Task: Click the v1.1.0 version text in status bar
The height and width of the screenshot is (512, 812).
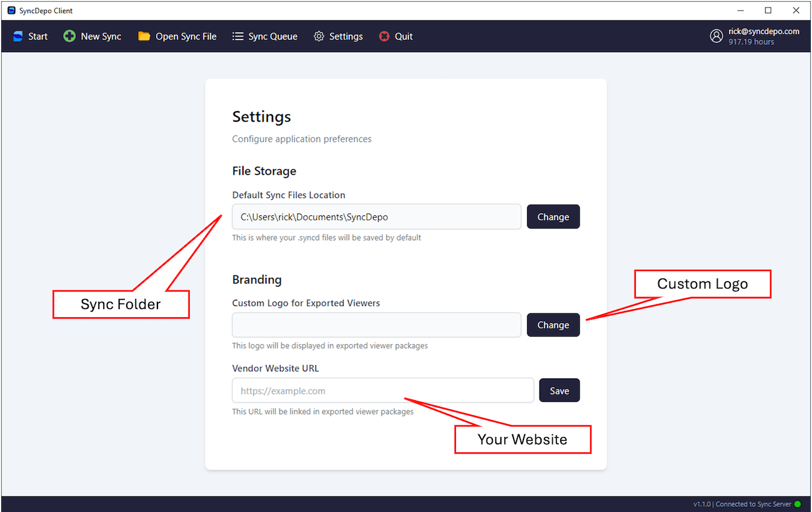Action: (x=702, y=504)
